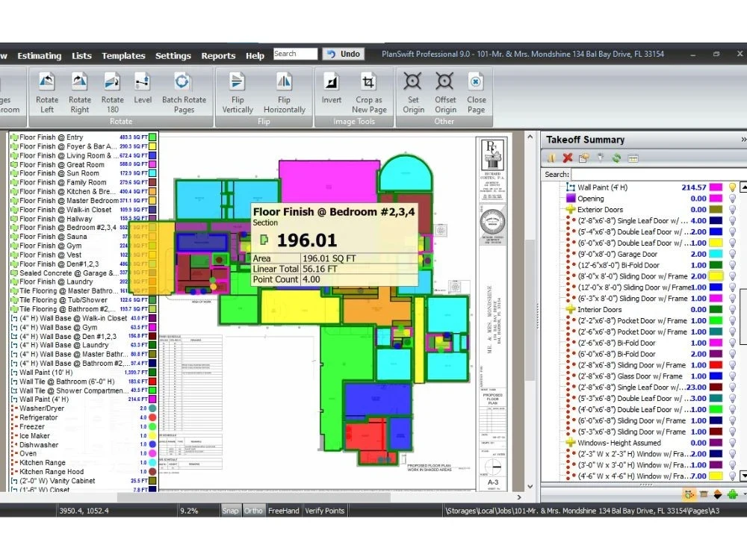Toggle Ortho mode off
Screen dimensions: 747x560
pyautogui.click(x=254, y=511)
